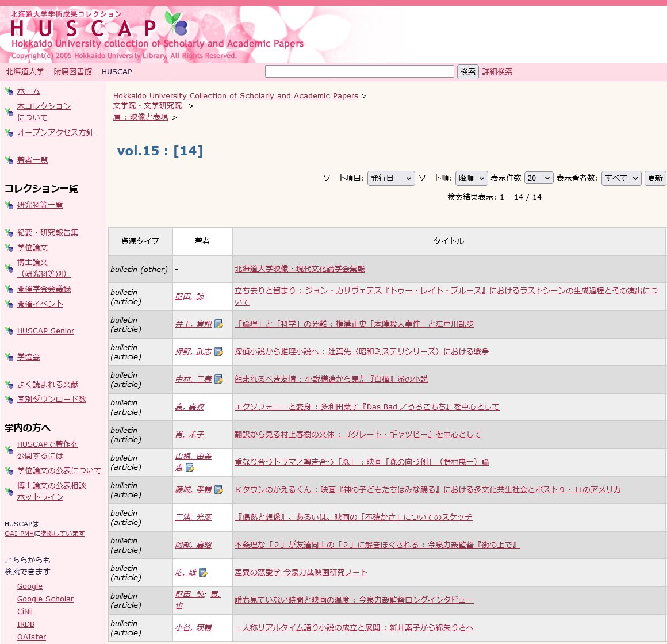Screen dimensions: 667x644
Task: Click researcher profile icon next to 応, 雄
Action: (x=204, y=573)
